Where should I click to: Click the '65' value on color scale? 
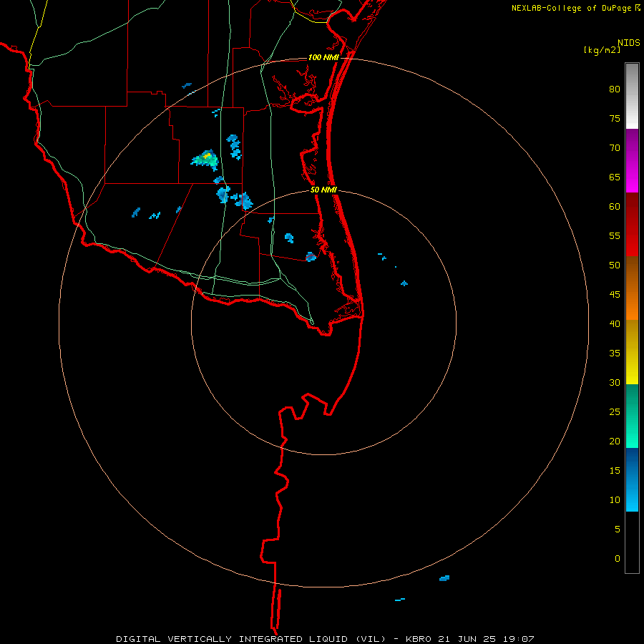(615, 177)
